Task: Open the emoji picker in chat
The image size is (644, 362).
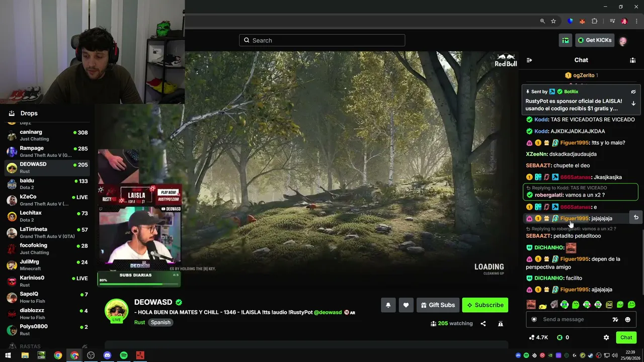Action: pyautogui.click(x=627, y=319)
